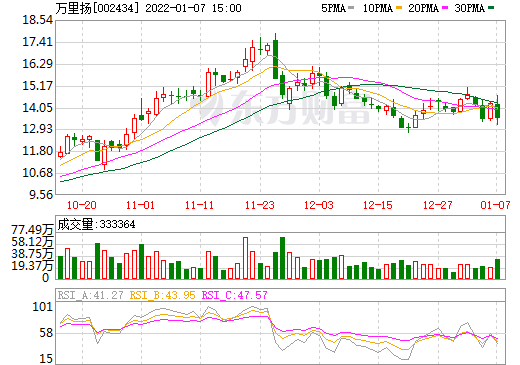Click the RSI_B:43.95 indicator label

coord(162,295)
